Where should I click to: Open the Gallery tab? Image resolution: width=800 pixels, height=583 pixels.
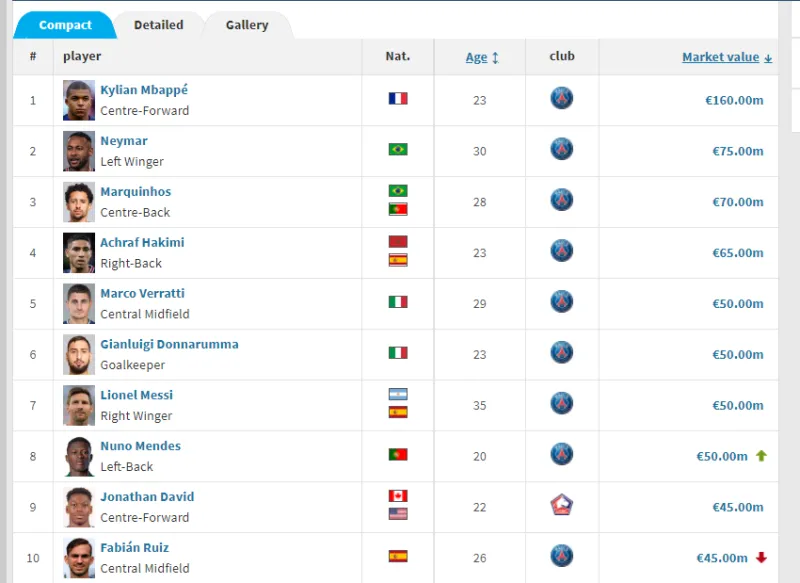247,25
